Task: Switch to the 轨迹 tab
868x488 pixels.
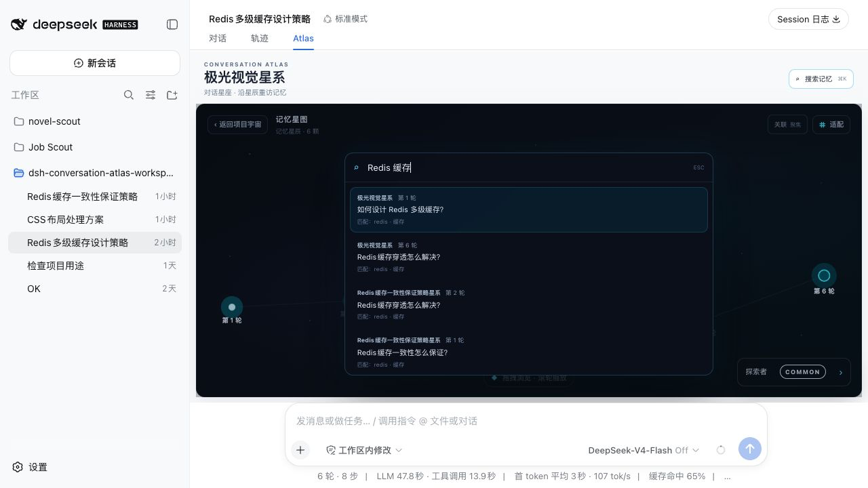Action: click(x=260, y=38)
